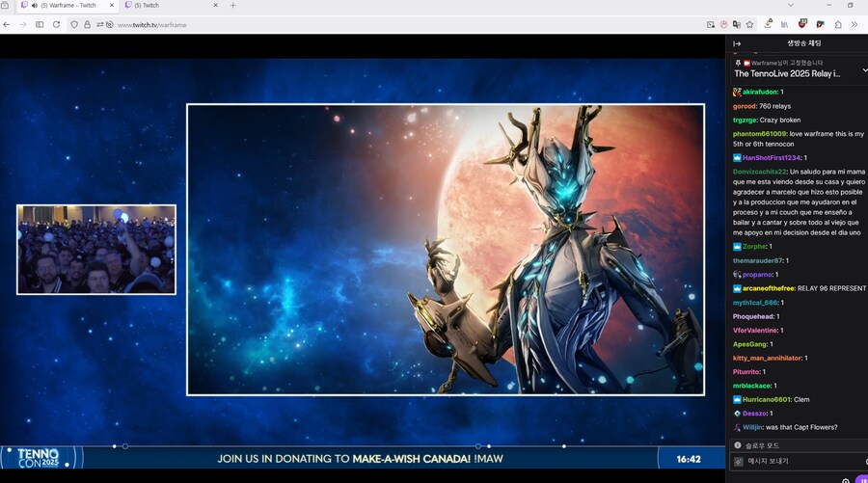Image resolution: width=868 pixels, height=483 pixels.
Task: Click the anime avatar extension icon
Action: 820,24
